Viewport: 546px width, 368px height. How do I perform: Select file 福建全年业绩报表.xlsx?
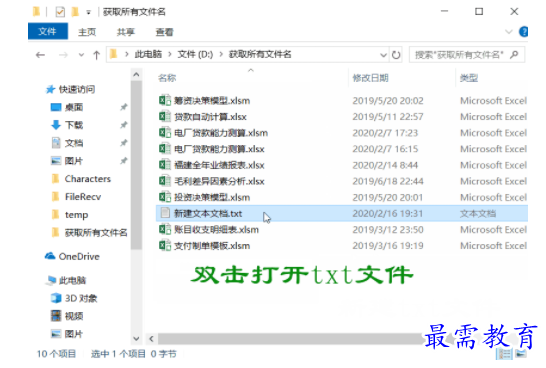[x=219, y=165]
